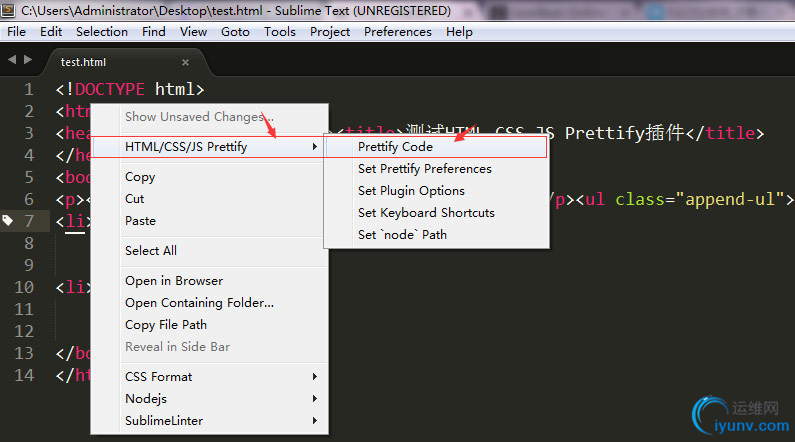The width and height of the screenshot is (795, 442).
Task: Click the Sublime Text title bar icon
Action: click(x=8, y=10)
